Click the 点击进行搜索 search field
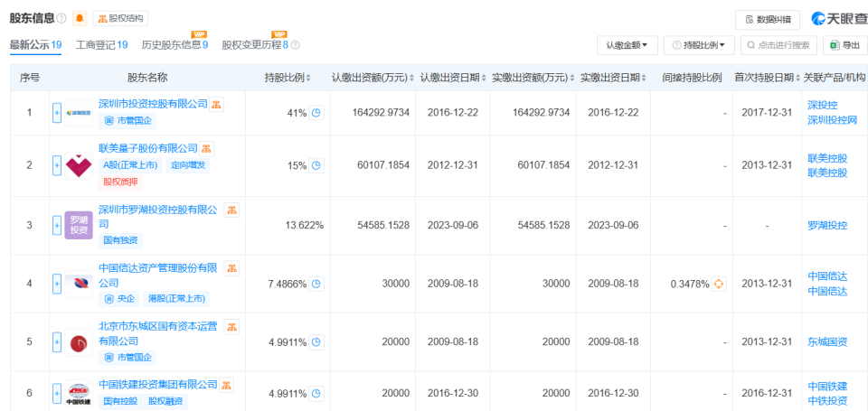 tap(778, 45)
